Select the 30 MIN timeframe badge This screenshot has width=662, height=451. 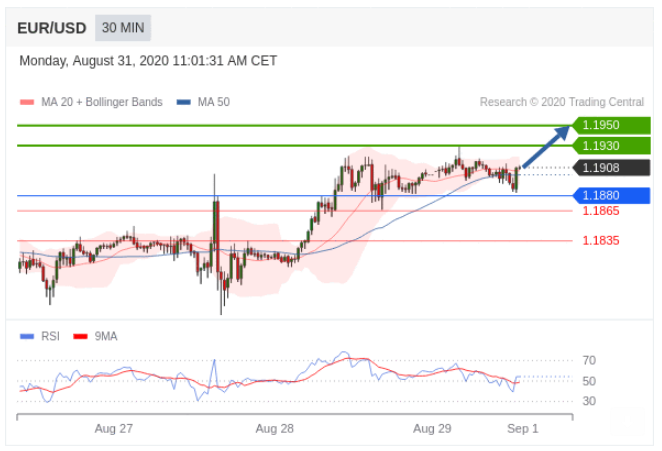123,28
